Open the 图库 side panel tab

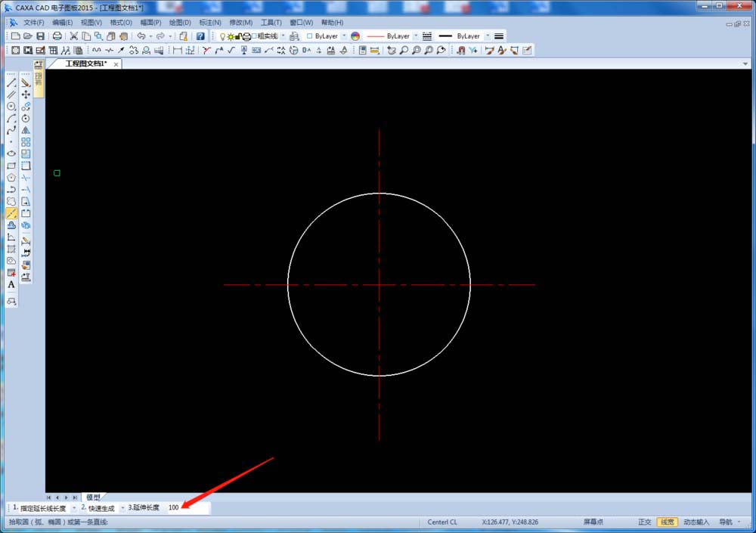tap(39, 79)
